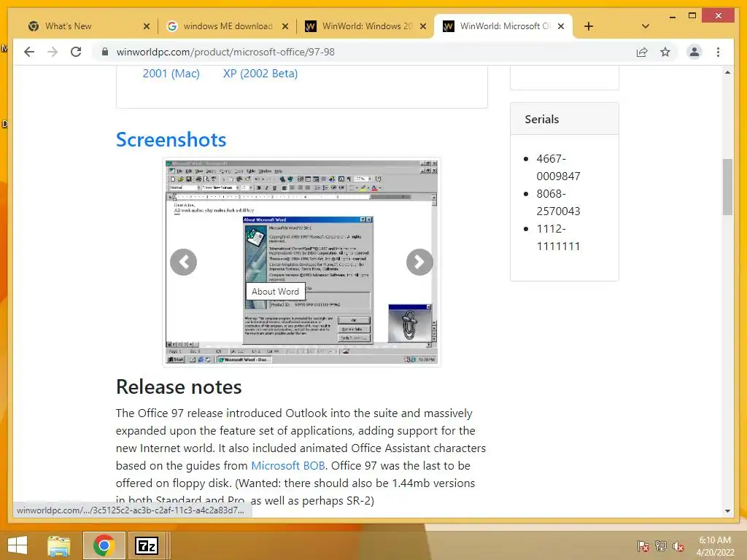Image resolution: width=747 pixels, height=560 pixels.
Task: Share this page icon
Action: pyautogui.click(x=642, y=52)
